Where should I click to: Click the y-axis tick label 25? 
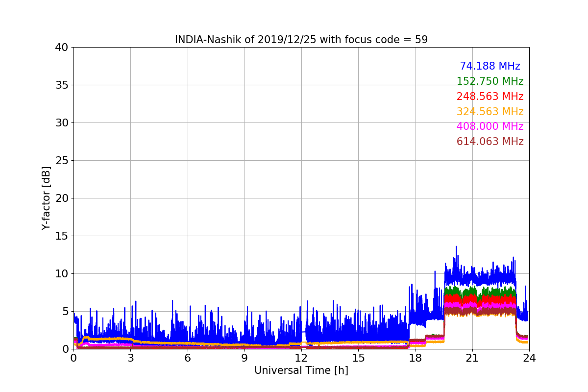click(x=61, y=161)
